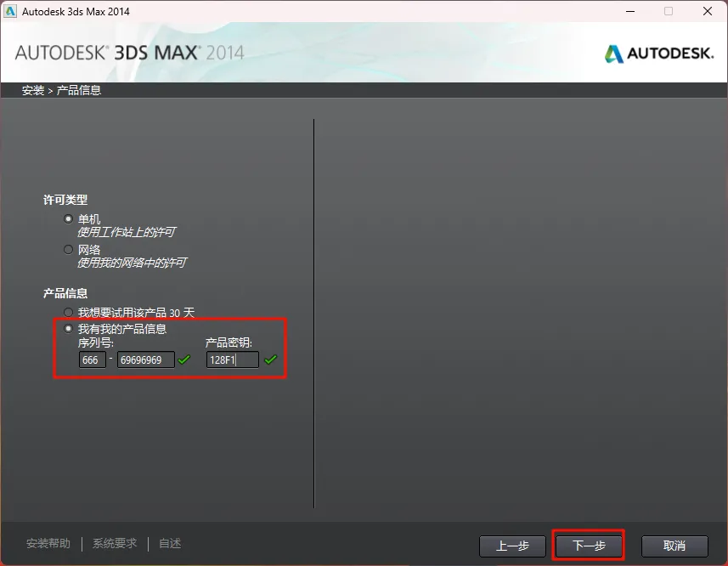Choose 我想要试用该产品 30 天 trial option
The width and height of the screenshot is (728, 566).
click(68, 313)
